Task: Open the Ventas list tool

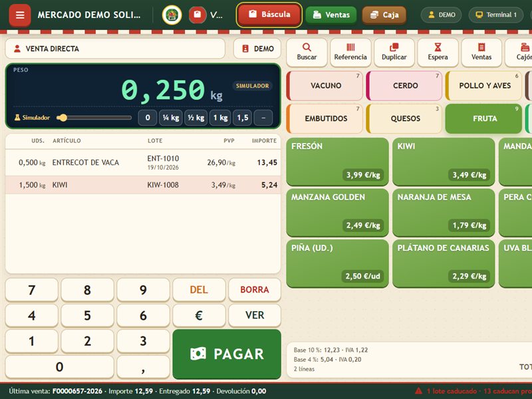Action: [x=481, y=53]
